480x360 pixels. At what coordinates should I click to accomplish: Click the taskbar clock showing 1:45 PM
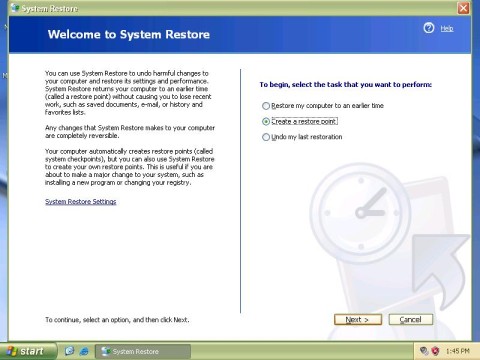(x=458, y=351)
